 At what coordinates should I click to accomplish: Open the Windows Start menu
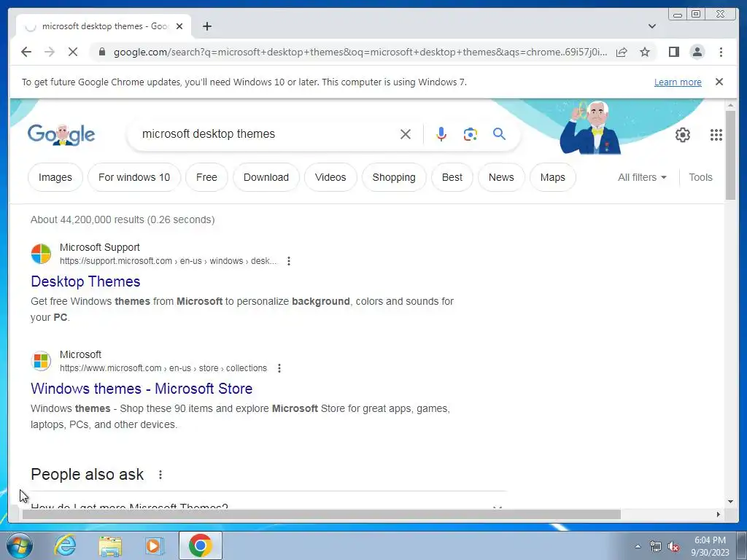point(20,545)
